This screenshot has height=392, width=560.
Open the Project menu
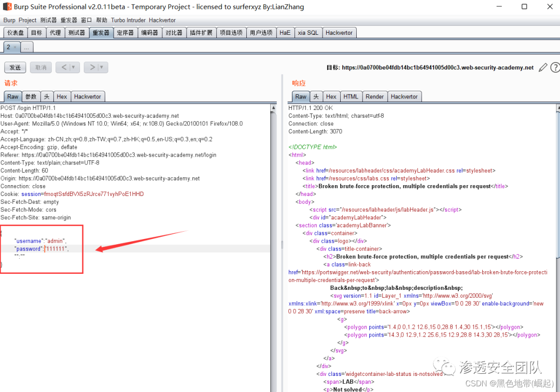click(27, 20)
